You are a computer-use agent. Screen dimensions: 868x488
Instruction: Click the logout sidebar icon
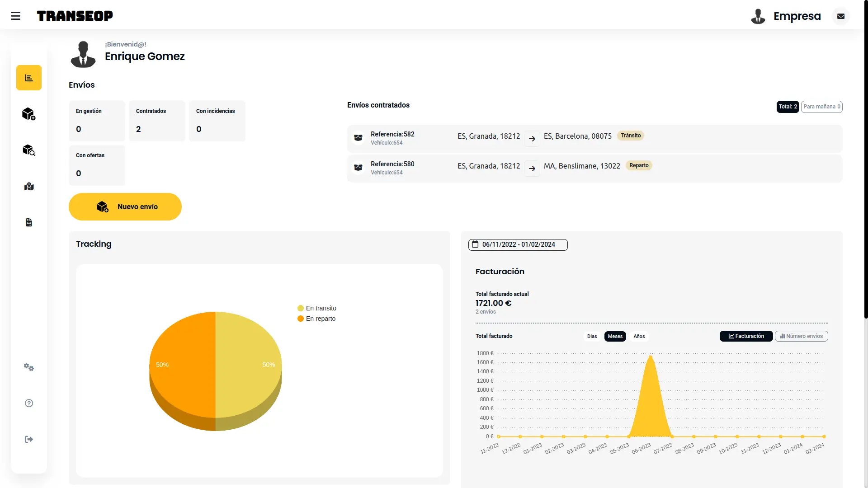point(29,439)
